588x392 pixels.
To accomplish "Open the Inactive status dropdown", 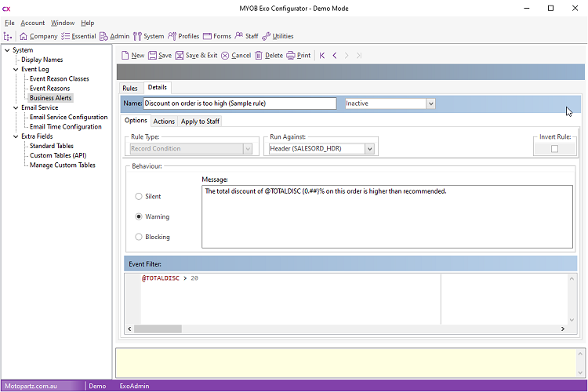I will click(x=431, y=103).
